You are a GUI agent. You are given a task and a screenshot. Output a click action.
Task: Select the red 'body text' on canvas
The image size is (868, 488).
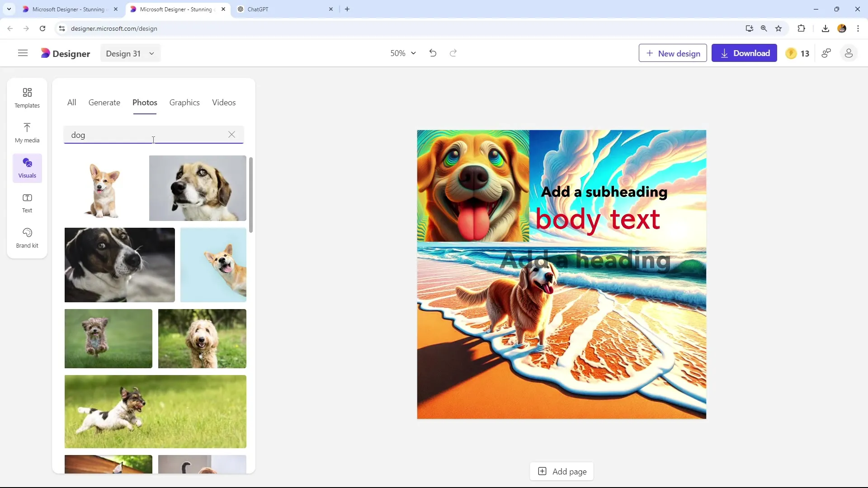click(x=598, y=220)
